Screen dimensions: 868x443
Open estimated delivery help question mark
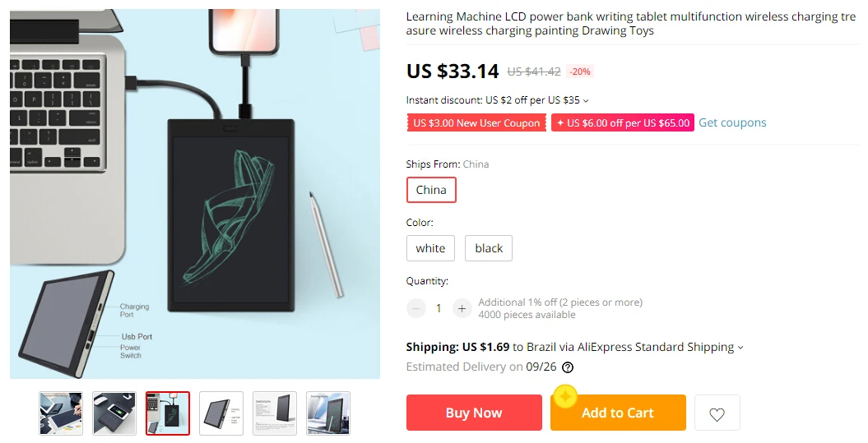pyautogui.click(x=568, y=367)
